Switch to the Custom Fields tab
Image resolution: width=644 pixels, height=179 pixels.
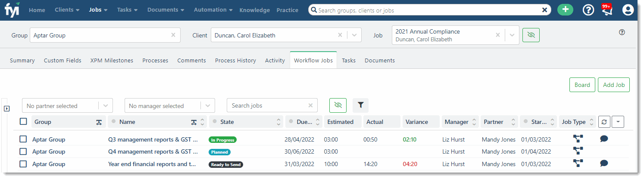(63, 60)
